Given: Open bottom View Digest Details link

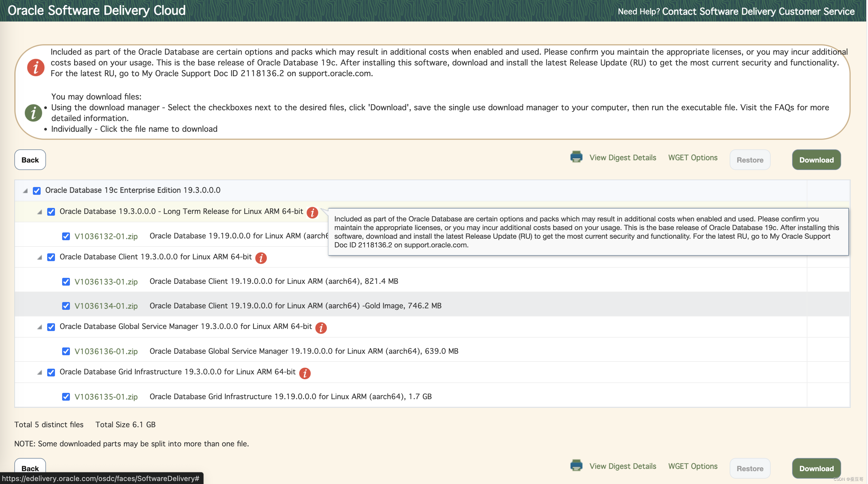Looking at the screenshot, I should pos(623,466).
